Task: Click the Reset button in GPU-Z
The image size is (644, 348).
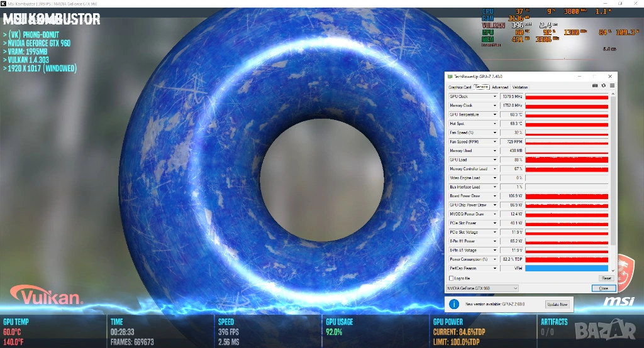Action: click(606, 278)
